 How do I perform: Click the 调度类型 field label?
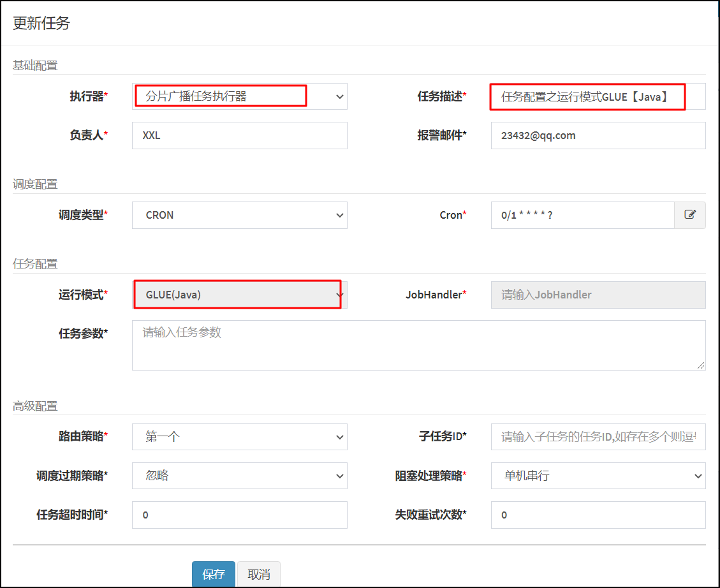[83, 215]
